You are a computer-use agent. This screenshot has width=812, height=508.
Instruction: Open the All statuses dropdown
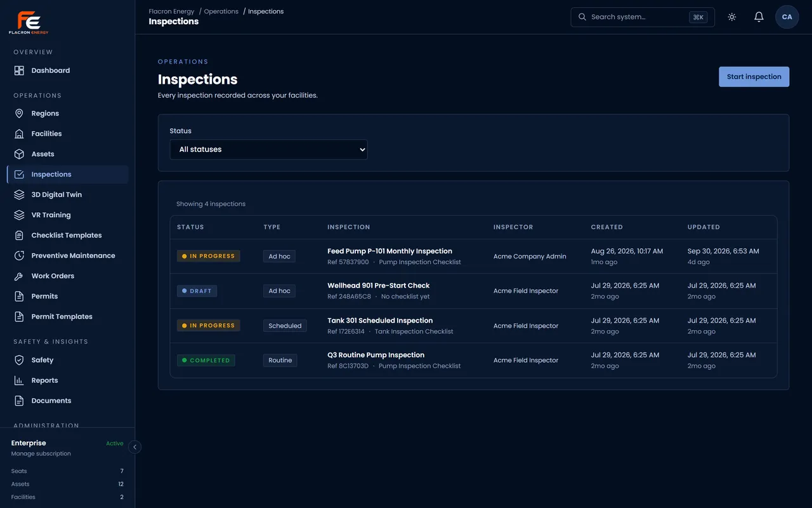[x=268, y=150]
